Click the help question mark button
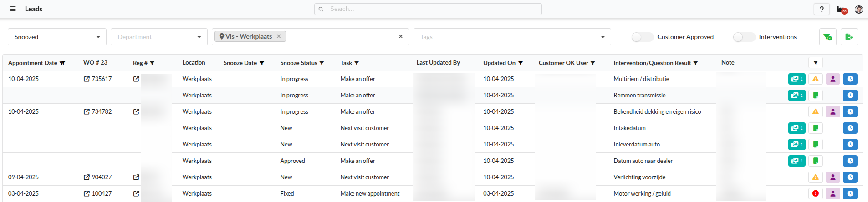Viewport: 868px width, 202px height. 822,9
